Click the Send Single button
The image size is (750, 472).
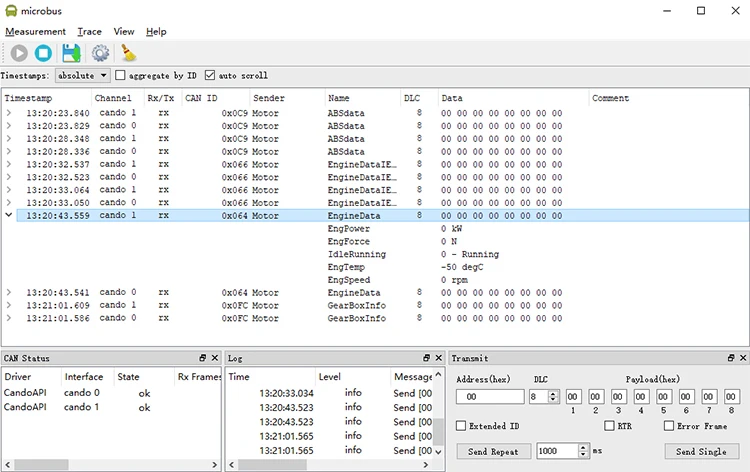pyautogui.click(x=701, y=451)
